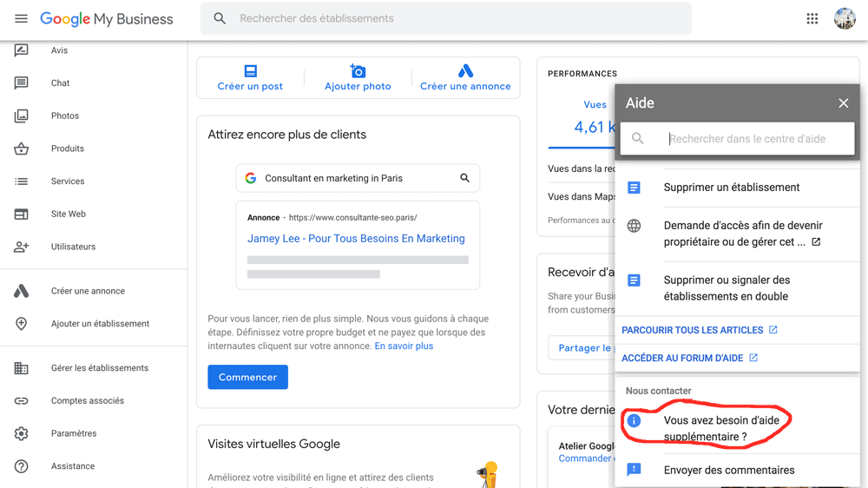Click the building icon for Gérer les établissements
This screenshot has width=868, height=488.
21,368
